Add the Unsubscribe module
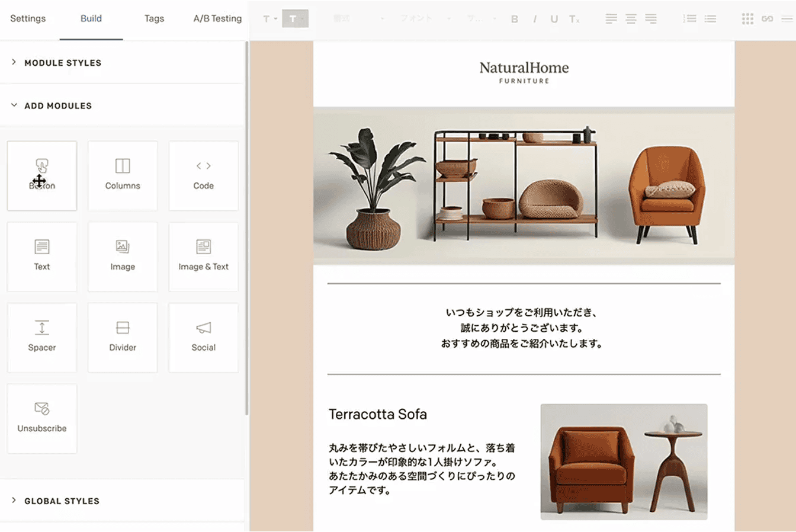796x532 pixels. click(x=42, y=418)
